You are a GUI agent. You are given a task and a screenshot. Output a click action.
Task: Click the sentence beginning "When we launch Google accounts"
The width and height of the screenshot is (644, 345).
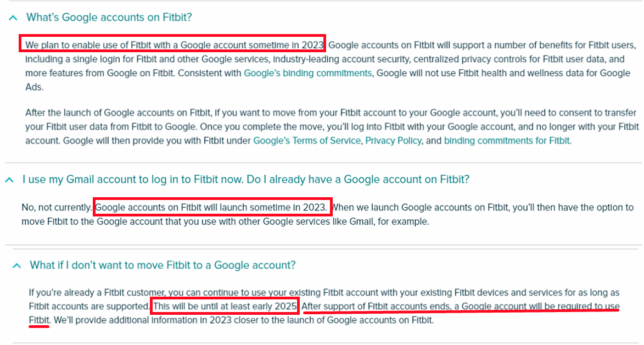328,214
